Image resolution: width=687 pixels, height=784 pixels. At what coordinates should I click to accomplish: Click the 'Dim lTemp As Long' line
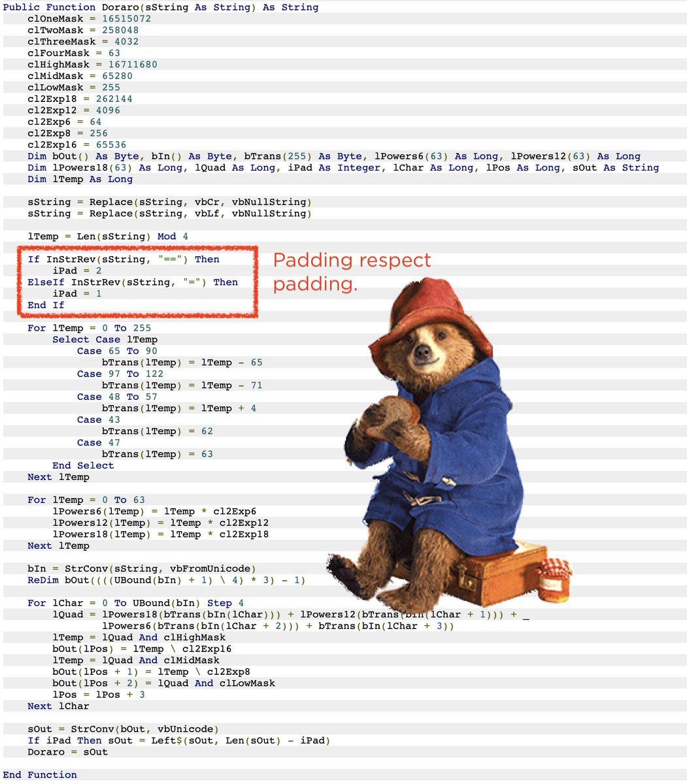[x=80, y=179]
